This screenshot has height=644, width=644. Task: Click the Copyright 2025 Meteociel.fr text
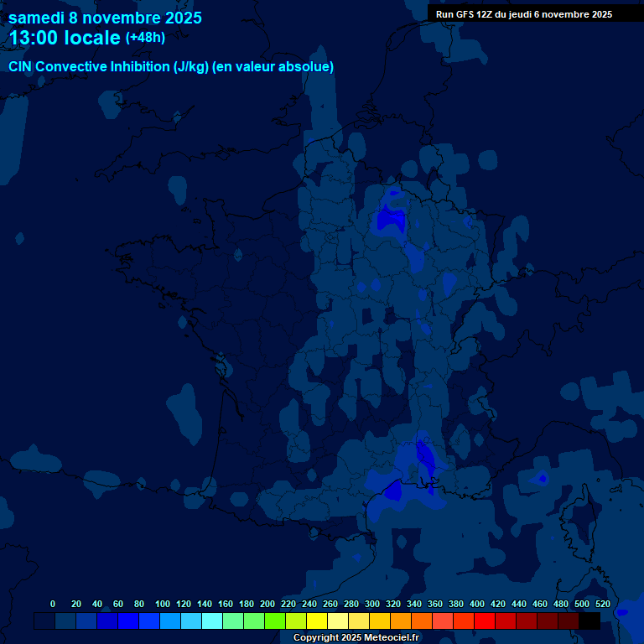tap(356, 637)
